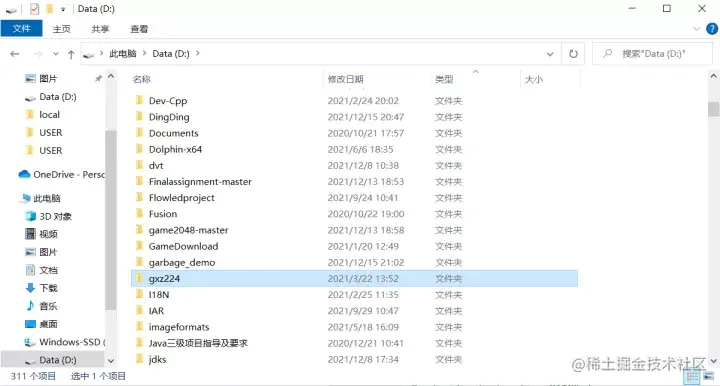
Task: Click the Back navigation arrow
Action: pos(15,54)
